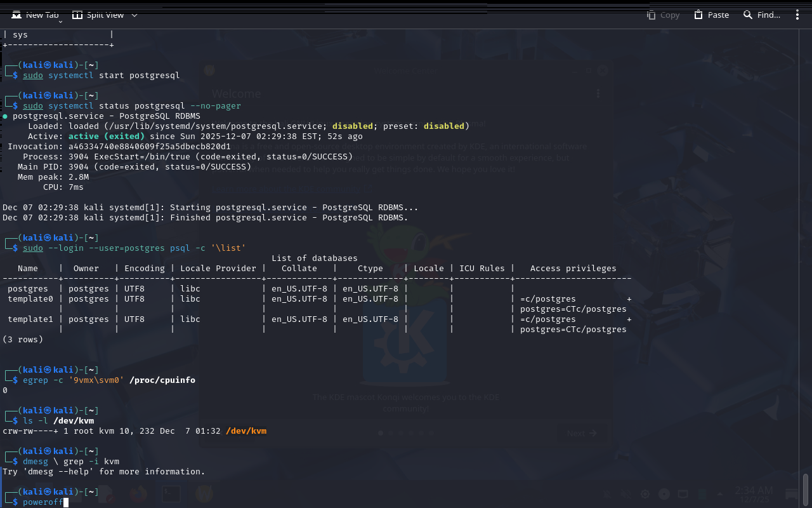Click the poweroff command at the prompt
812x508 pixels.
point(43,502)
